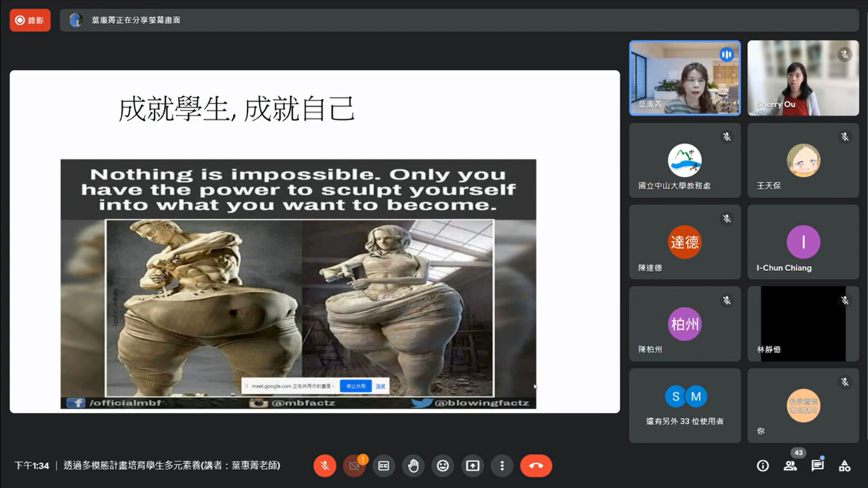Select 國立中山大學教務處 participant tile

[x=685, y=160]
